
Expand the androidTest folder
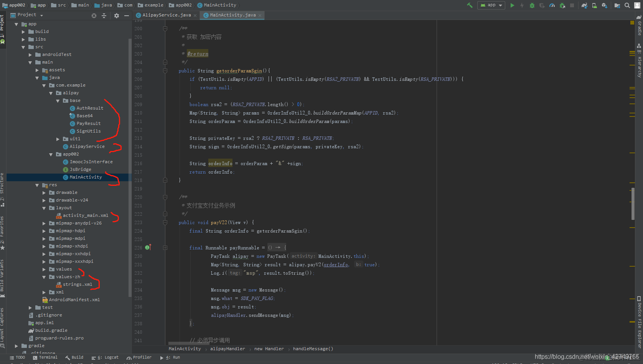click(x=30, y=55)
